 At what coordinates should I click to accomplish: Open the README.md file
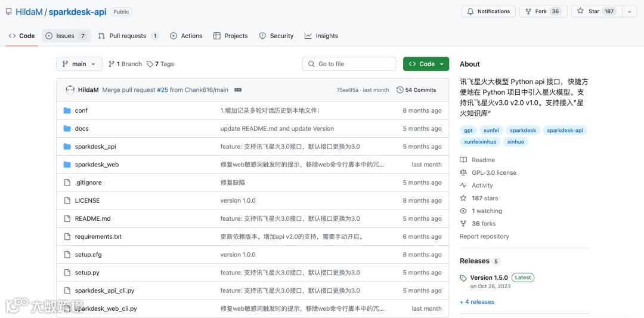click(93, 218)
